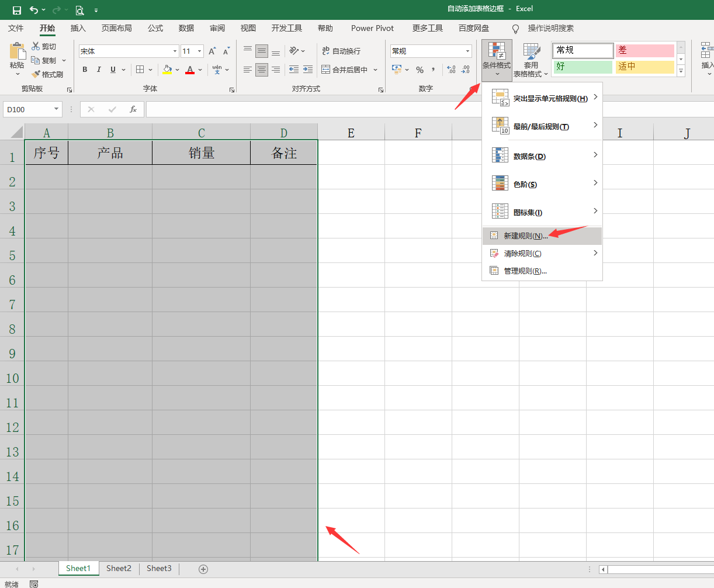This screenshot has width=714, height=588.
Task: Switch to Sheet2 tab
Action: 119,568
